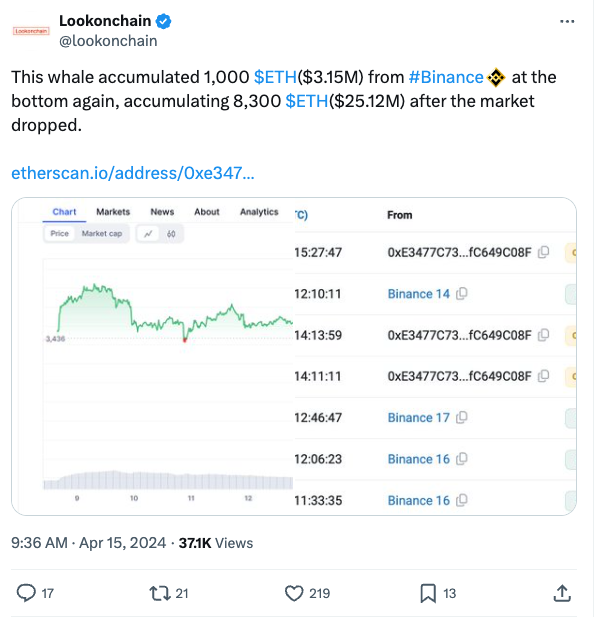The image size is (598, 617).
Task: Toggle the line chart type button
Action: click(x=148, y=234)
